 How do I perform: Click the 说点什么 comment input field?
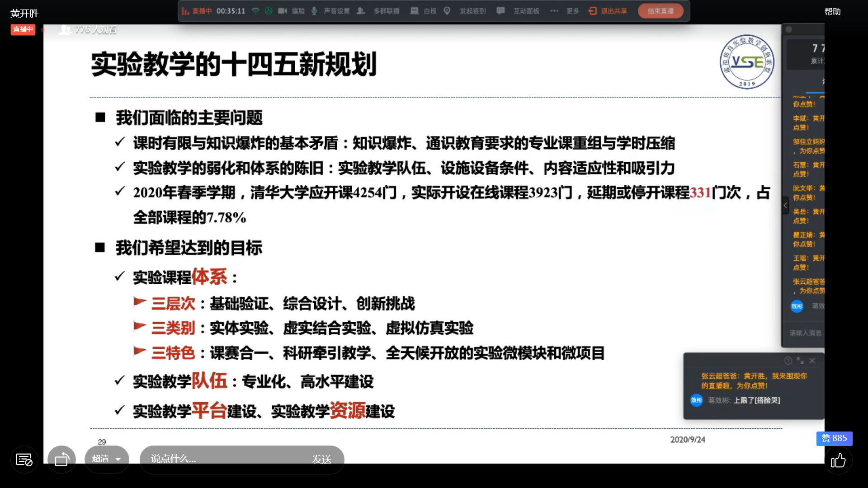(x=222, y=459)
